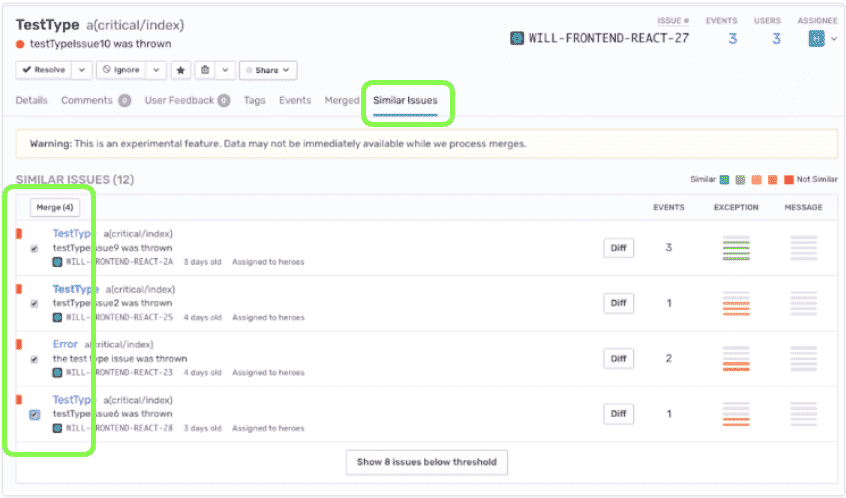Click project icon next to WILL-FRONTEND-REACT-2A
This screenshot has height=498, width=846.
point(58,262)
